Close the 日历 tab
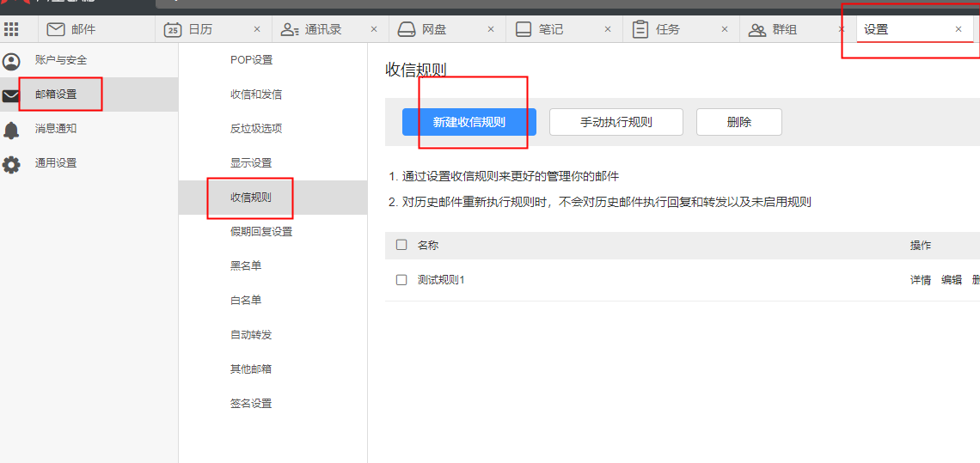The image size is (980, 463). tap(257, 29)
